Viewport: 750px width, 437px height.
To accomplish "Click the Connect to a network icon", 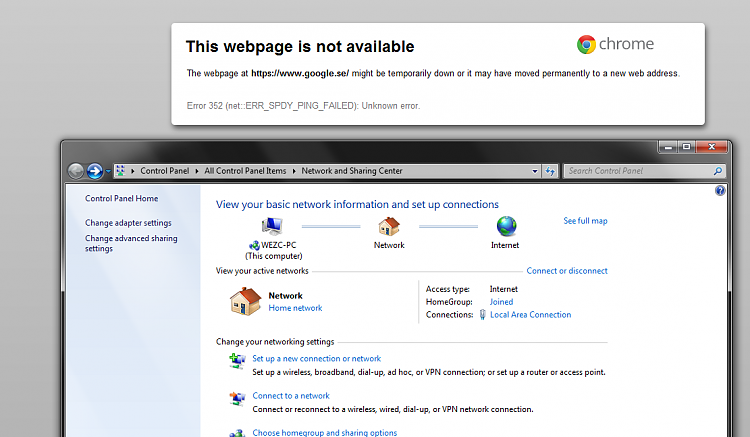I will 237,398.
